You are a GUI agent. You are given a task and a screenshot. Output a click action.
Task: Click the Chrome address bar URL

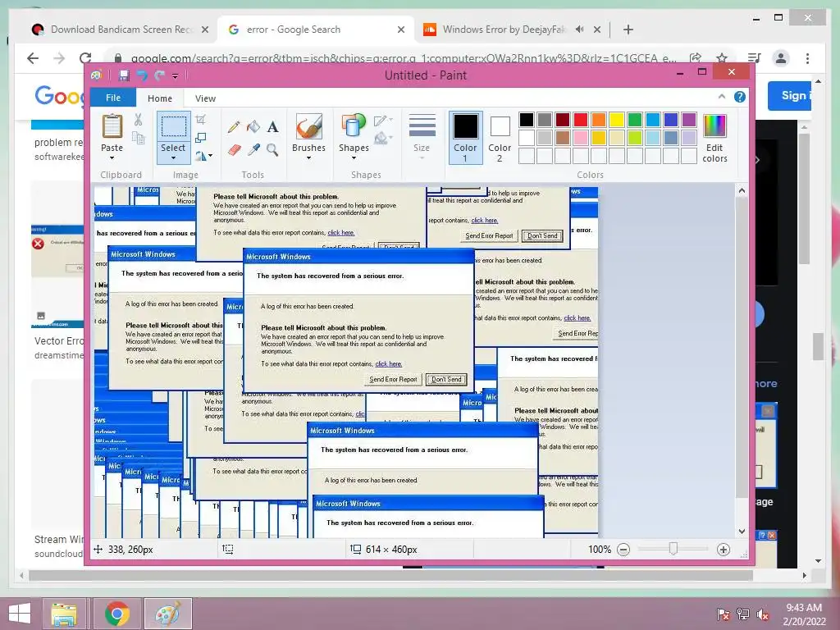(404, 58)
